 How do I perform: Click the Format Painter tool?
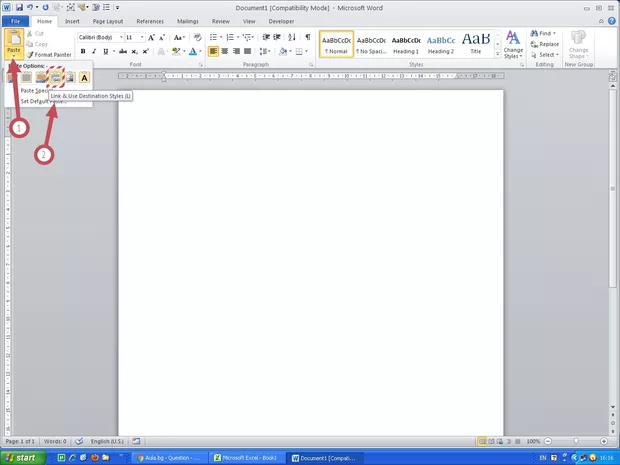click(x=52, y=54)
